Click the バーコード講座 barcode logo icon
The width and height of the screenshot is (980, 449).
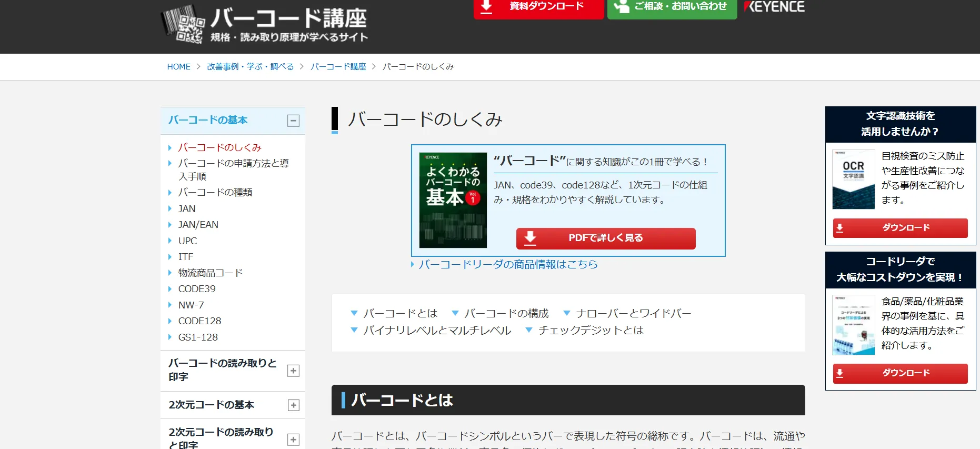tap(182, 24)
